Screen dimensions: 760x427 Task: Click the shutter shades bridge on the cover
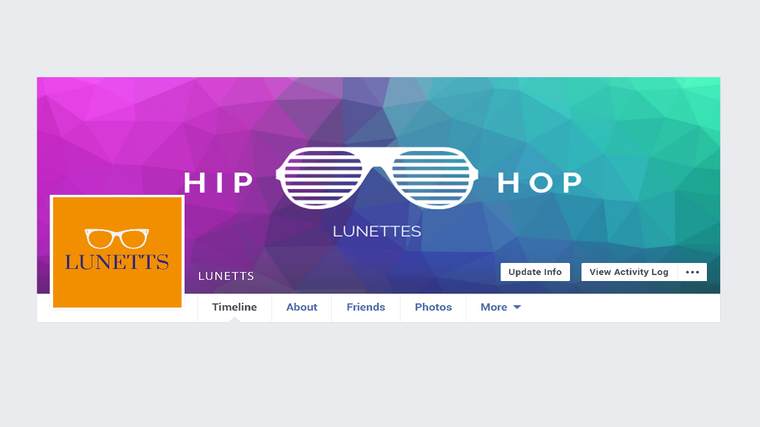[377, 162]
